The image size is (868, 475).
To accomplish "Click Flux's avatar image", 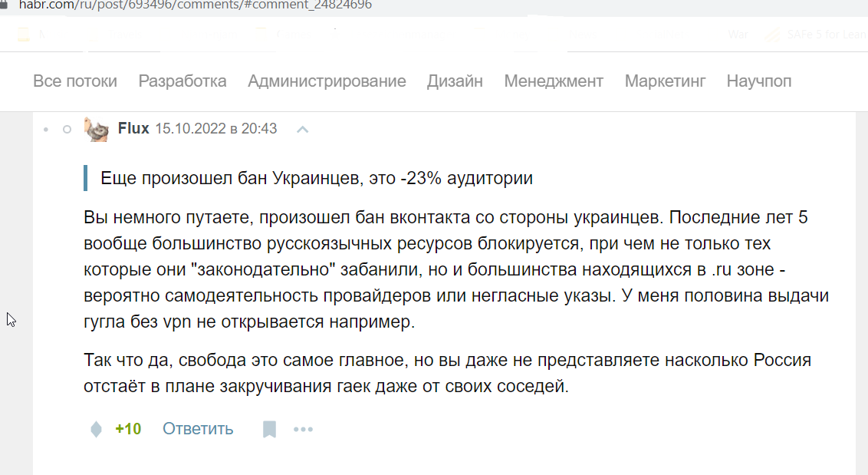I will [x=97, y=129].
